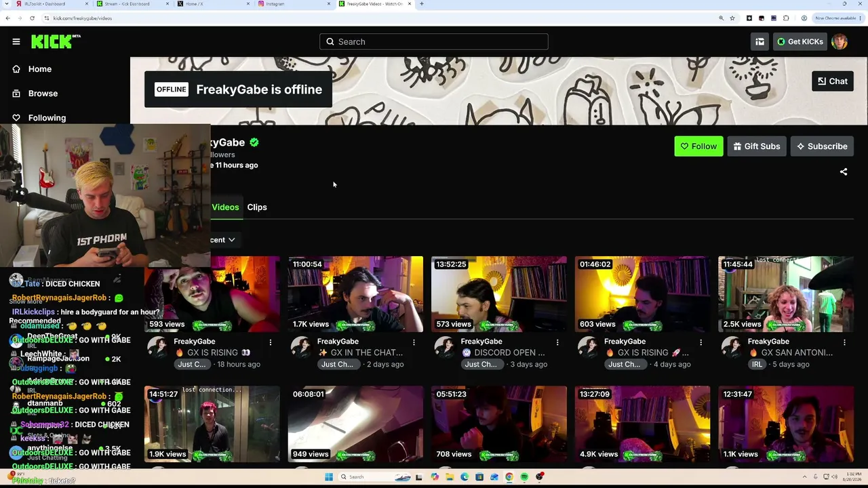Subscribe to FreakyGabe
The width and height of the screenshot is (868, 488).
pyautogui.click(x=823, y=146)
